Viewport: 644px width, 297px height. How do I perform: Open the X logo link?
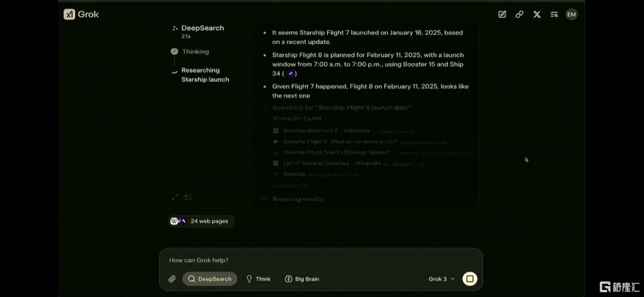click(537, 14)
